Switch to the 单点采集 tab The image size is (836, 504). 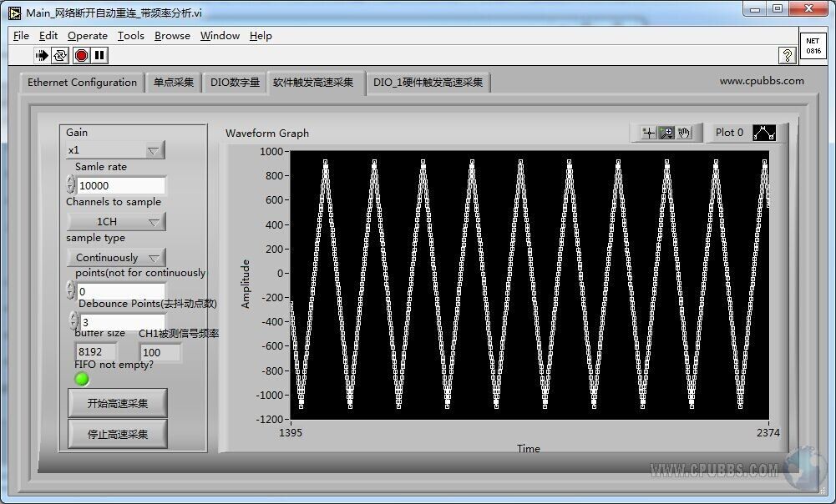[x=173, y=83]
